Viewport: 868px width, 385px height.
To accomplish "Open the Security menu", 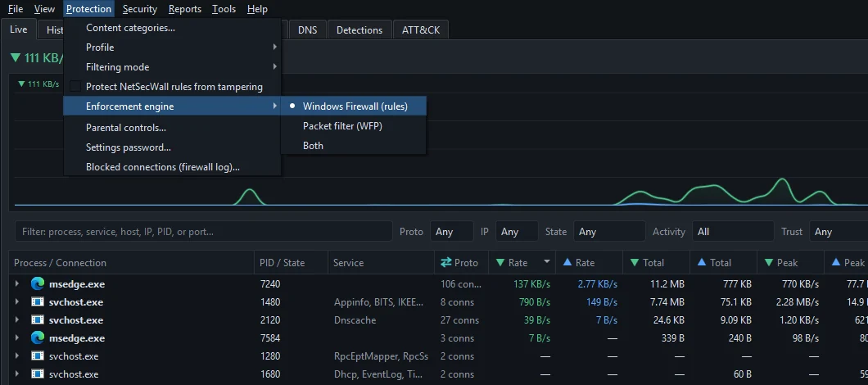I will pos(140,9).
